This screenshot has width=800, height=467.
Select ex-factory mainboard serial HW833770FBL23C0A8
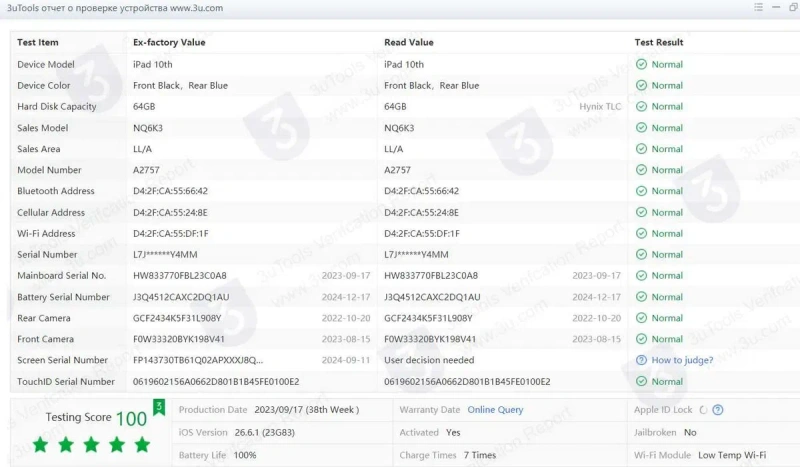180,276
